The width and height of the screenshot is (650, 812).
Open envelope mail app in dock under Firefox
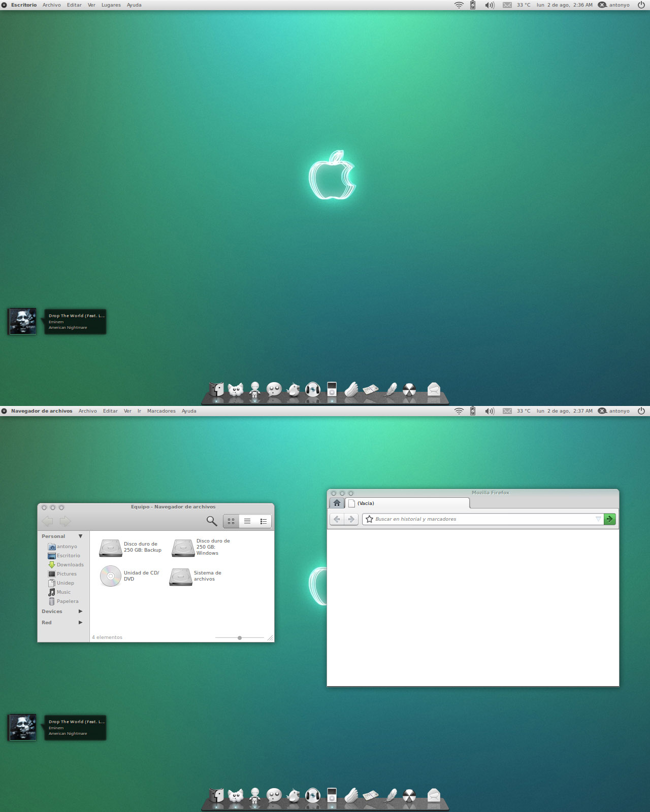click(x=434, y=795)
